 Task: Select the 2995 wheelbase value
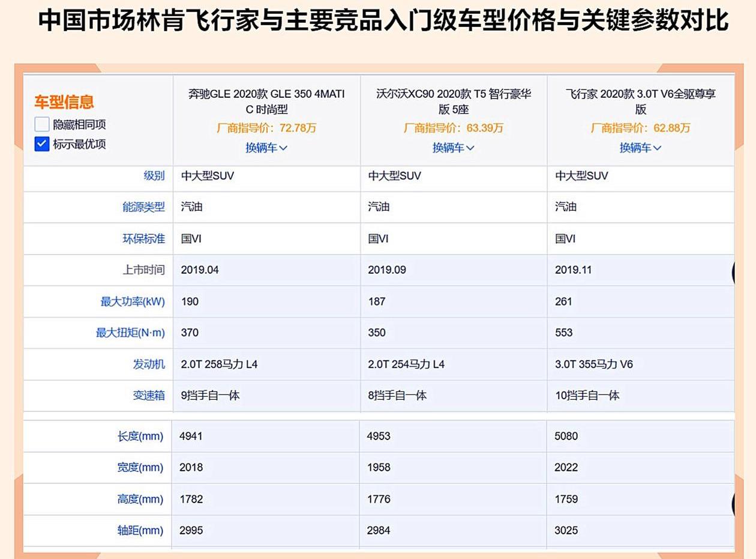(191, 530)
